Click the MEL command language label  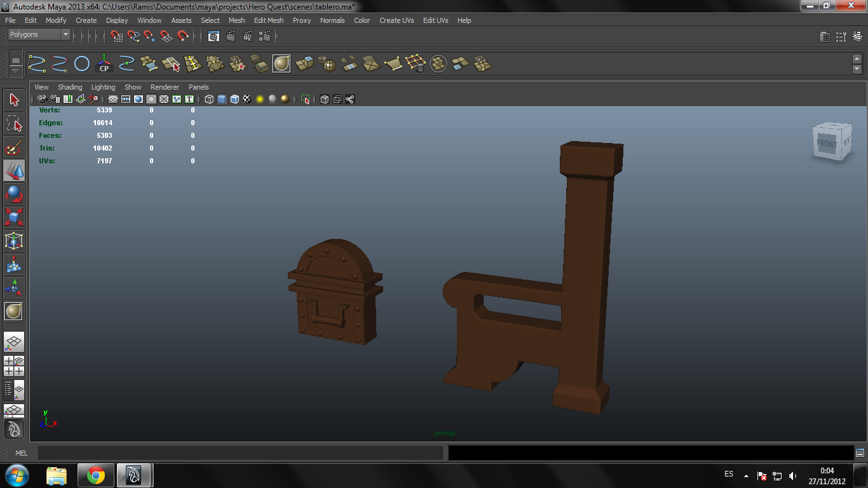(21, 453)
